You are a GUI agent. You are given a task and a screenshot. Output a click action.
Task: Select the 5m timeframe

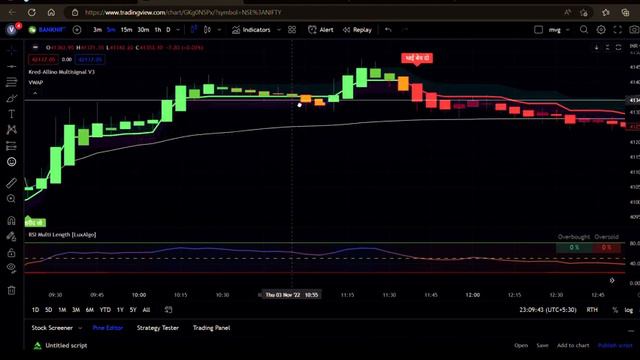click(111, 30)
